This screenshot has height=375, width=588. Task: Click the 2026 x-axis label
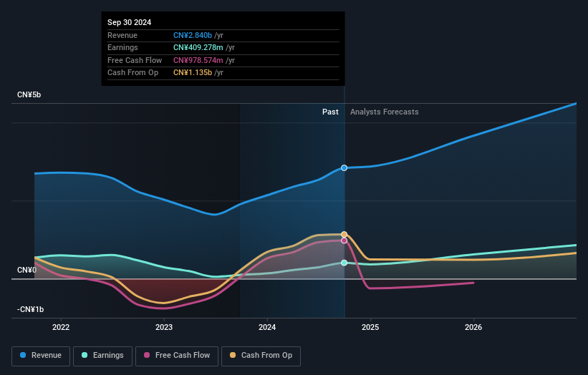coord(473,328)
